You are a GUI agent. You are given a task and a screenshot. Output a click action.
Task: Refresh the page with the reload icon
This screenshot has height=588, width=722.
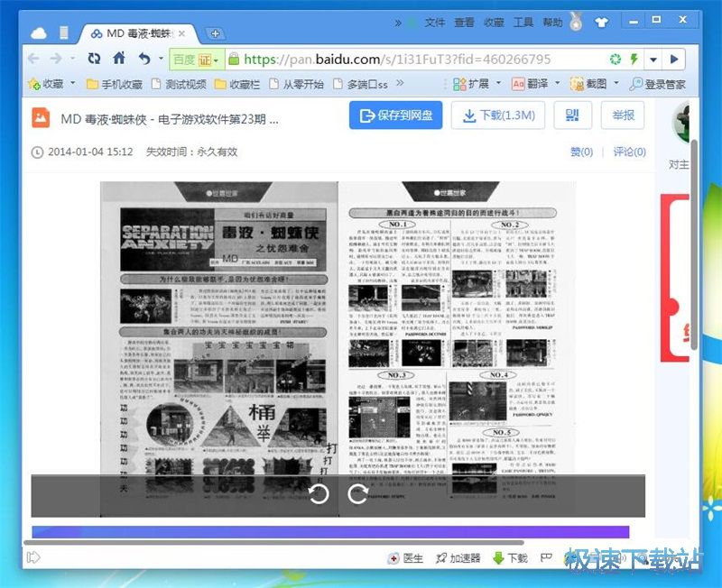pos(94,59)
